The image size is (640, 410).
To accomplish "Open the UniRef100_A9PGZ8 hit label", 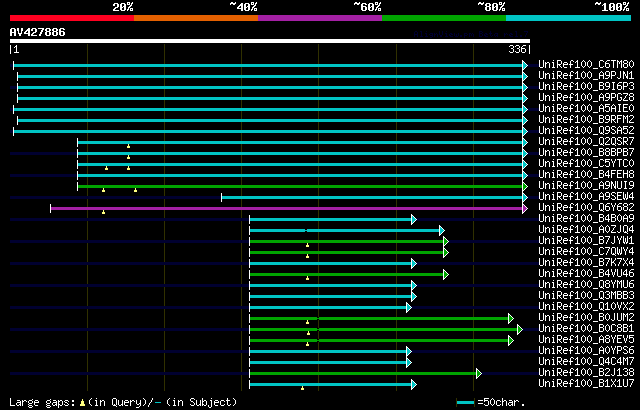I will [586, 98].
